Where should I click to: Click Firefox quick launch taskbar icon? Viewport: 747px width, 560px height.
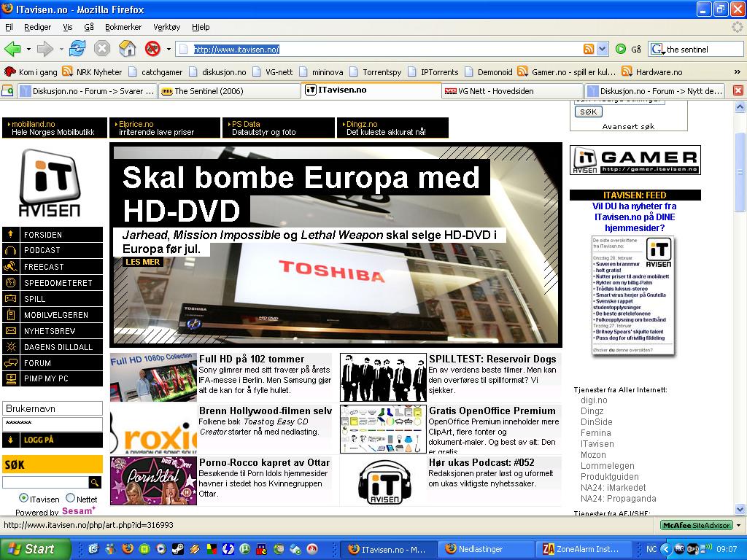tap(127, 549)
